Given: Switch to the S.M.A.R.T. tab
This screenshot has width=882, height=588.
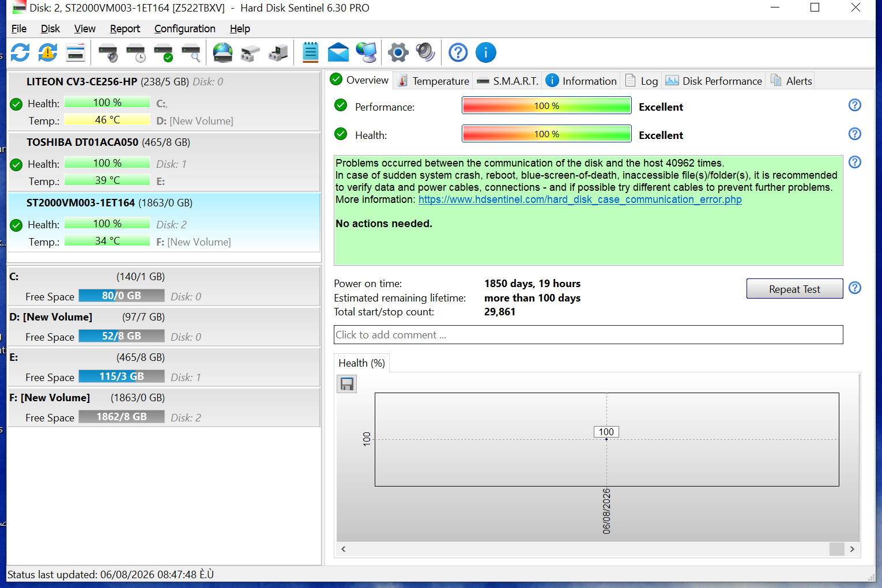Looking at the screenshot, I should (508, 81).
